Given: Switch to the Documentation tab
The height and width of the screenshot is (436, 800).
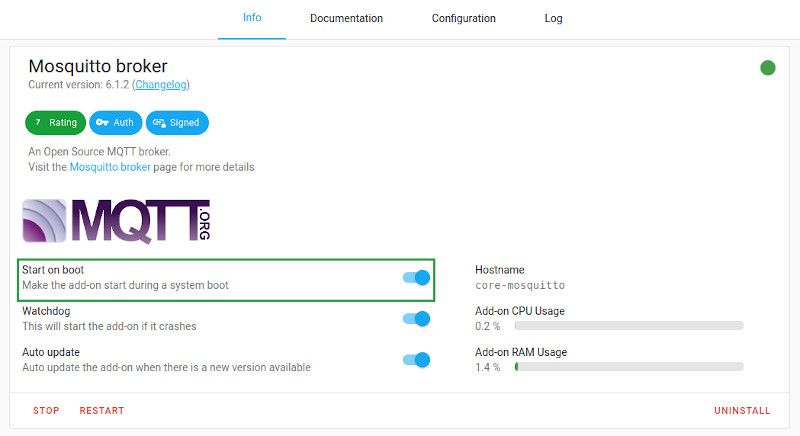Looking at the screenshot, I should [346, 18].
